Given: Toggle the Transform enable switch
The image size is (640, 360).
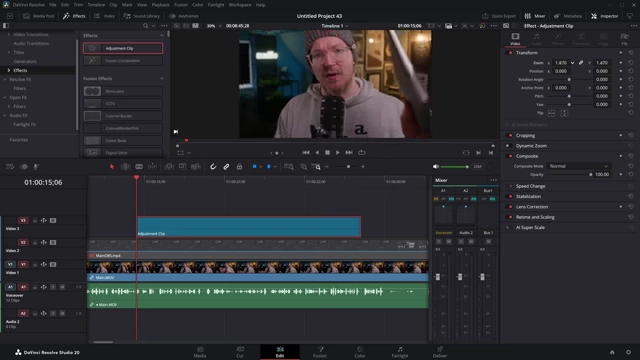Looking at the screenshot, I should tap(510, 53).
